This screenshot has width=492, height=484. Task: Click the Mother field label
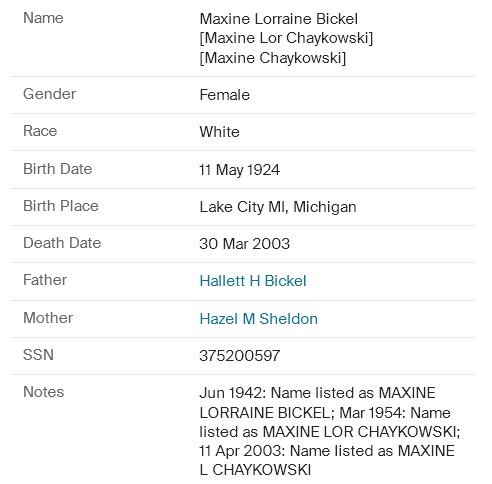tap(48, 318)
